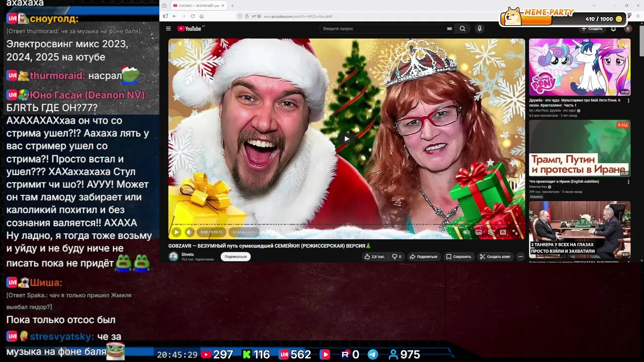Switch to theater mode in player
The image size is (644, 362).
pos(503,232)
